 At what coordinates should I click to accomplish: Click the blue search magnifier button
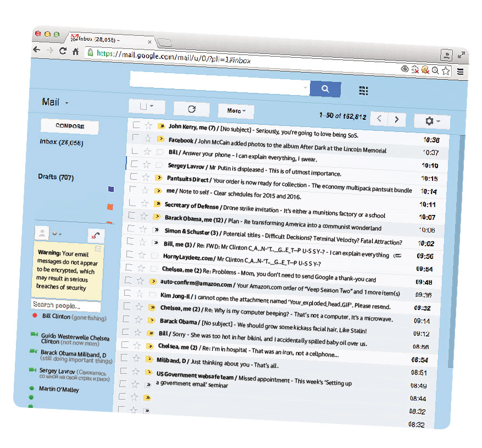pos(325,89)
